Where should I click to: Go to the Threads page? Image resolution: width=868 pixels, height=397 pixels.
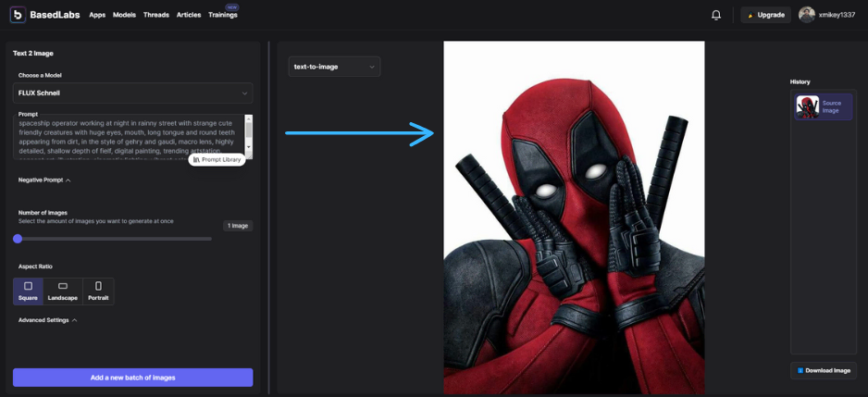click(156, 15)
